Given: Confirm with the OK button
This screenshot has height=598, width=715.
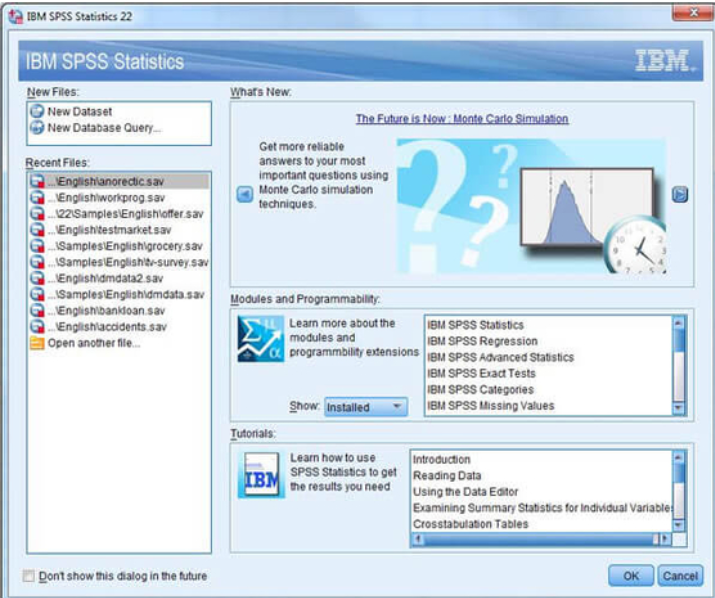Looking at the screenshot, I should click(x=631, y=576).
